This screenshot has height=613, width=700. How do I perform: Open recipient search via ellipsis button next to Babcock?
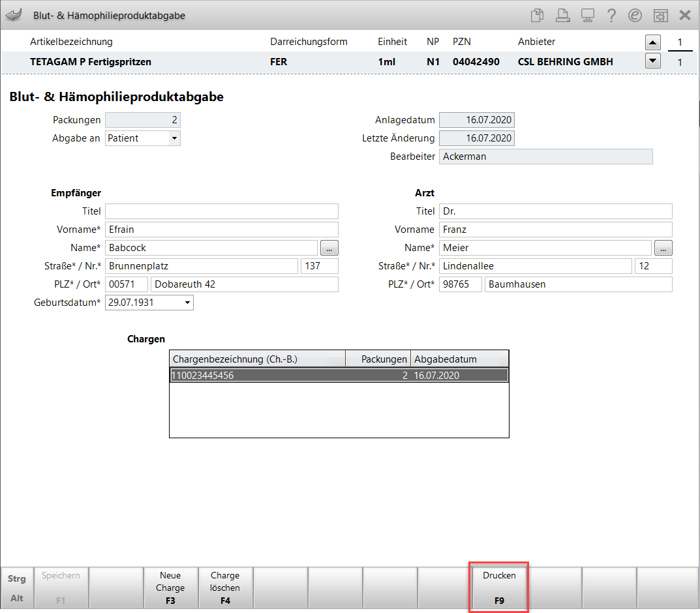(329, 248)
